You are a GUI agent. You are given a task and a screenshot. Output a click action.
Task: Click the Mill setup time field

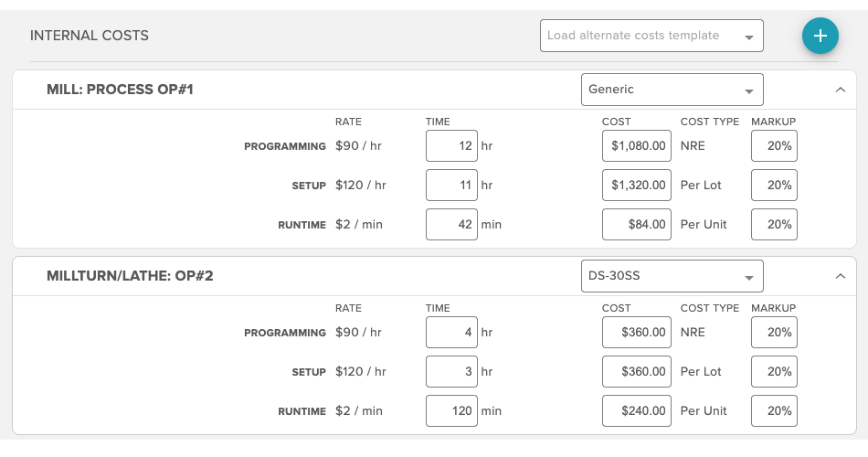click(x=451, y=186)
